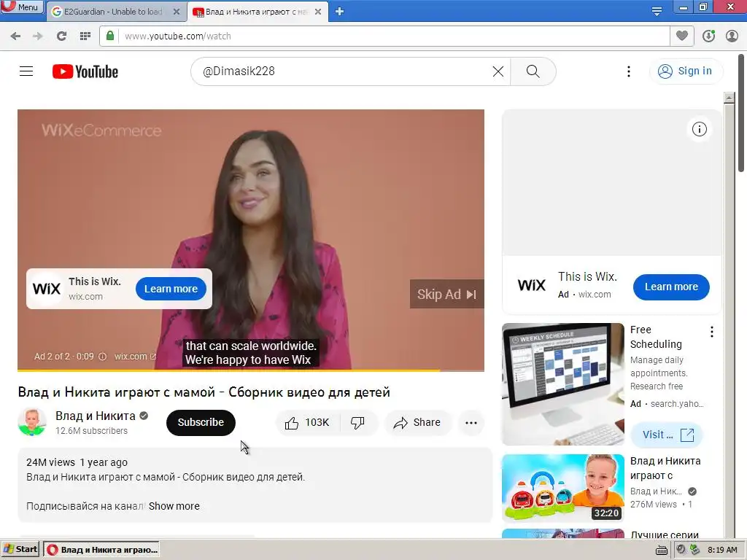This screenshot has width=747, height=560.
Task: Dislike the video with thumbs down
Action: tap(358, 423)
